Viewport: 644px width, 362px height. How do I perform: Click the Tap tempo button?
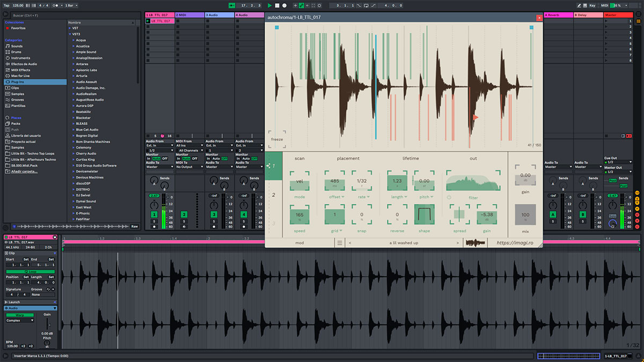click(6, 5)
